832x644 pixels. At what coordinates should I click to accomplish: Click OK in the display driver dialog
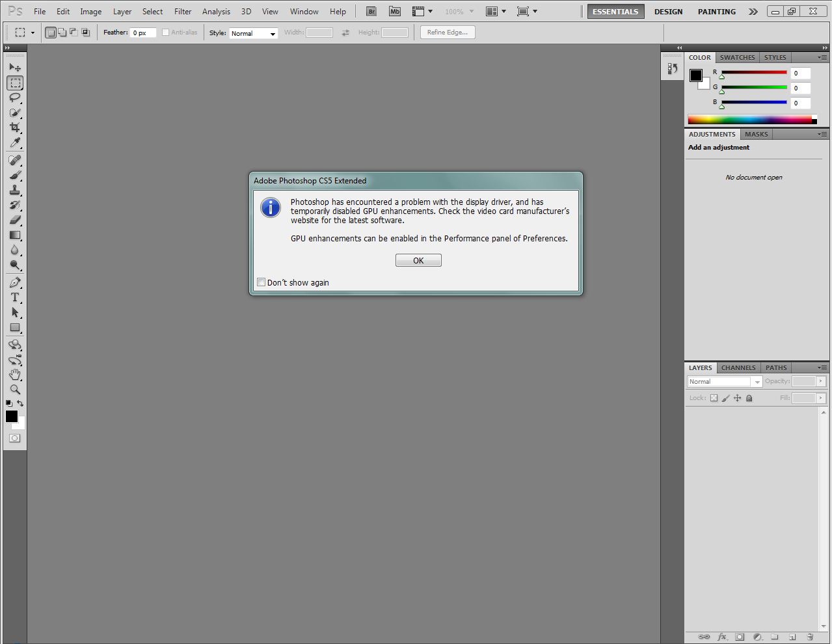pyautogui.click(x=418, y=260)
